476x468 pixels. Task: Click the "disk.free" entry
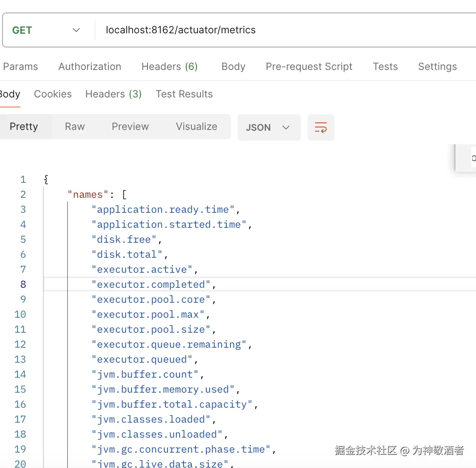tap(124, 239)
